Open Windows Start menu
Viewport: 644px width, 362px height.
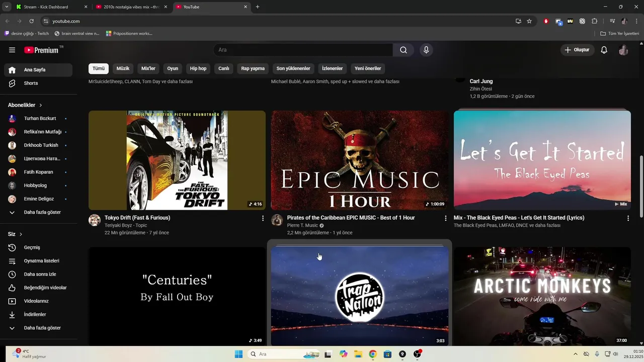coord(238,354)
